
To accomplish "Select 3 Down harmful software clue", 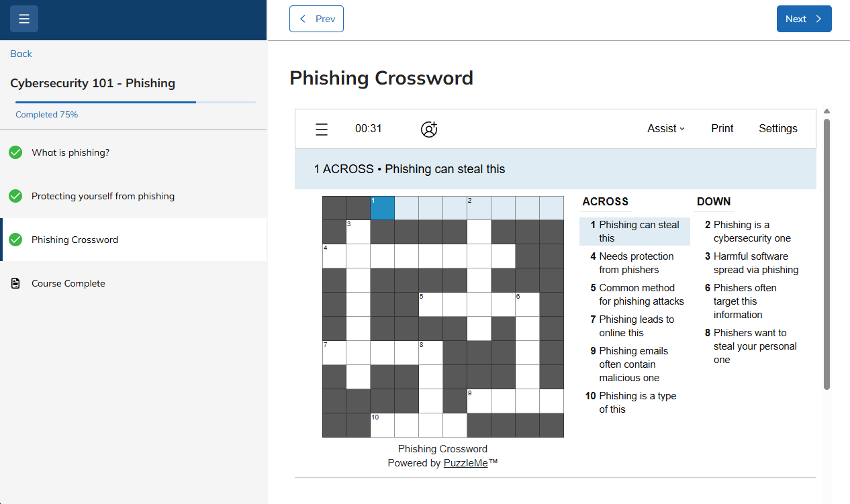I will (749, 263).
